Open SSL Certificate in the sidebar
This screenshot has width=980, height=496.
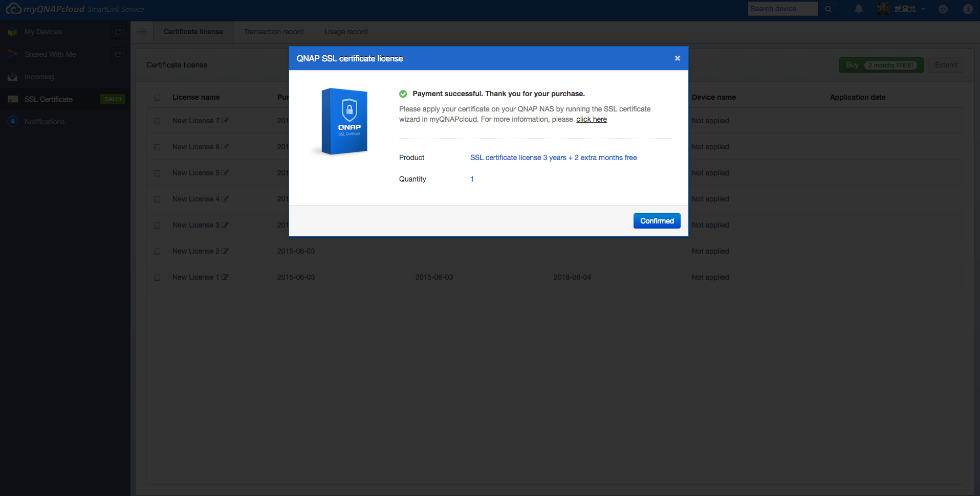[x=49, y=99]
